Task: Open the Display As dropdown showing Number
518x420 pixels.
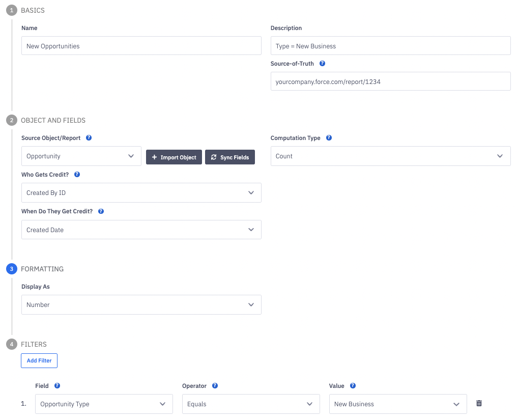Action: click(141, 304)
